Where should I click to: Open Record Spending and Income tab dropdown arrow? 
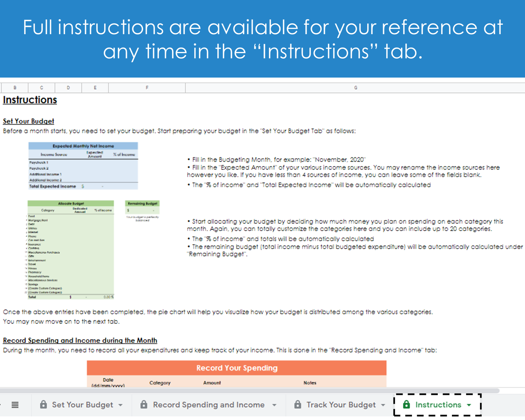coord(274,405)
